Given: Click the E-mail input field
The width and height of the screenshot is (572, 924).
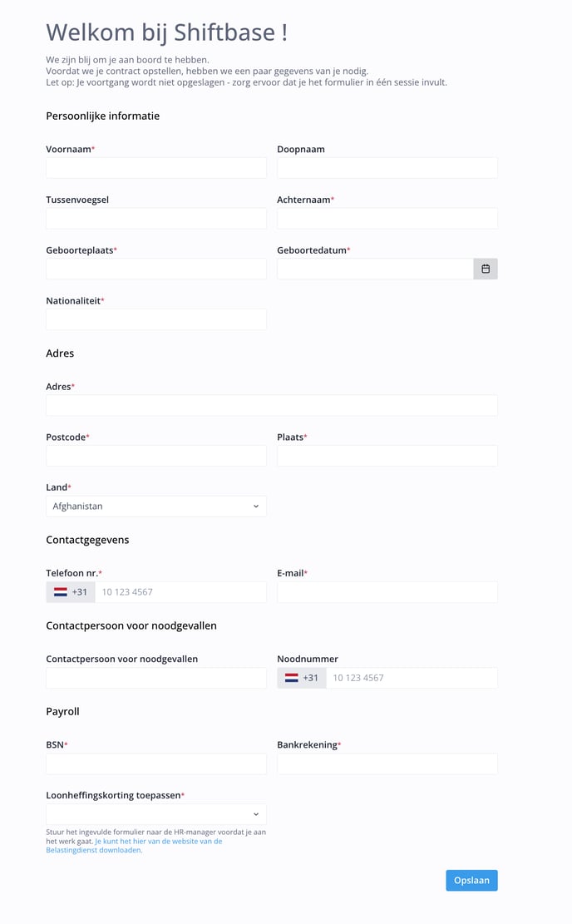Looking at the screenshot, I should [387, 591].
